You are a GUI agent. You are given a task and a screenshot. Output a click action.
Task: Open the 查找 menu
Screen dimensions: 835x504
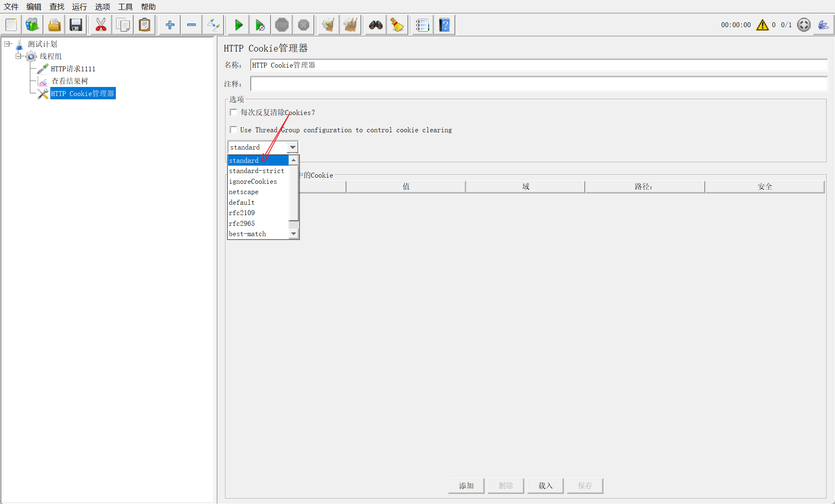pos(57,7)
